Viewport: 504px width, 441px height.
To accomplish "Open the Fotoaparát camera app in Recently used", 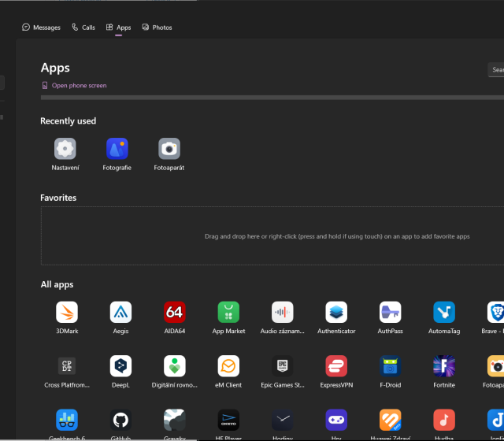I will (169, 149).
